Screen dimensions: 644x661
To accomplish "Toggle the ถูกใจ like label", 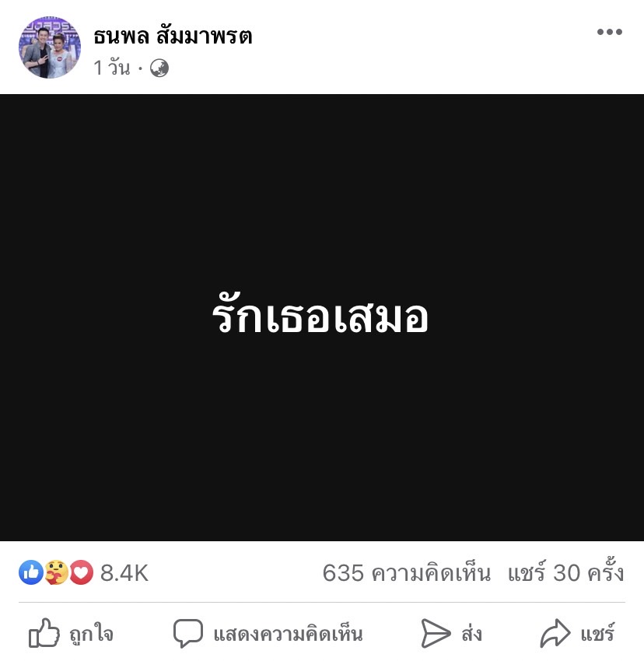I will 92,634.
